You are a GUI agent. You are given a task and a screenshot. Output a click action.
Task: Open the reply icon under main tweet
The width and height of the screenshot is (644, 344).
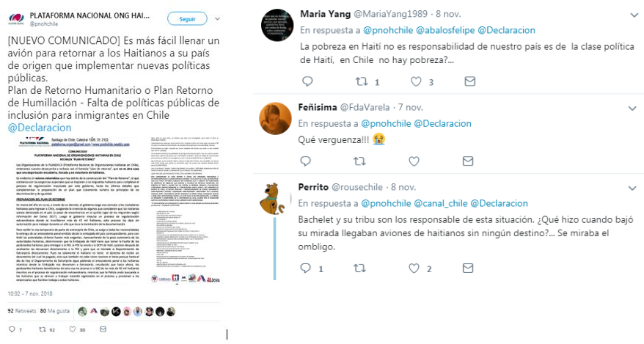point(12,329)
